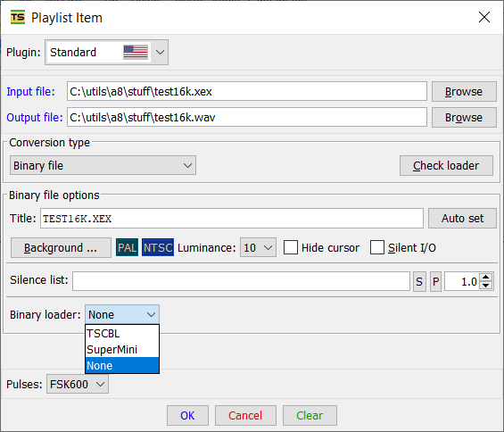Open the Pulses FSK600 dropdown
This screenshot has height=432, width=504.
tap(78, 384)
